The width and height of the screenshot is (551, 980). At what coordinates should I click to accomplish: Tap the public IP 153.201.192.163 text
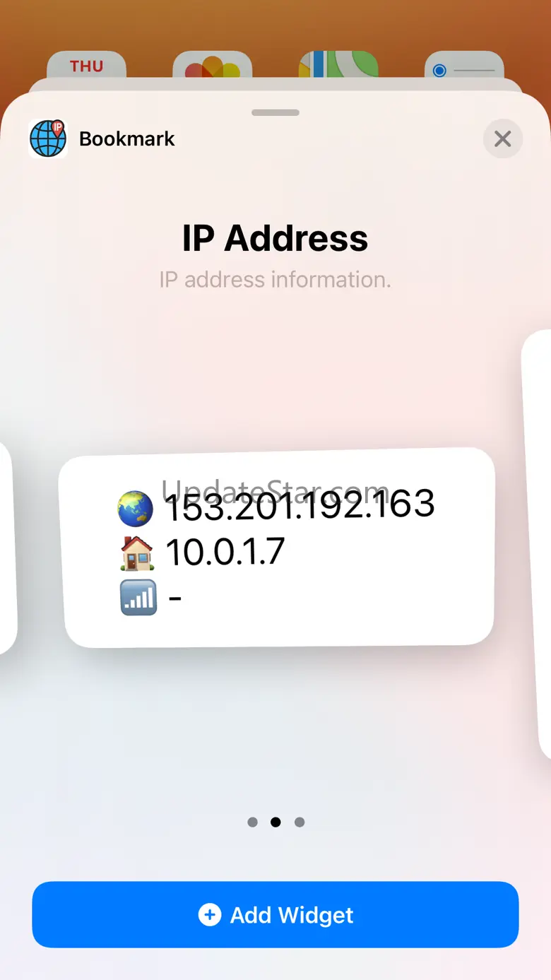pyautogui.click(x=300, y=506)
